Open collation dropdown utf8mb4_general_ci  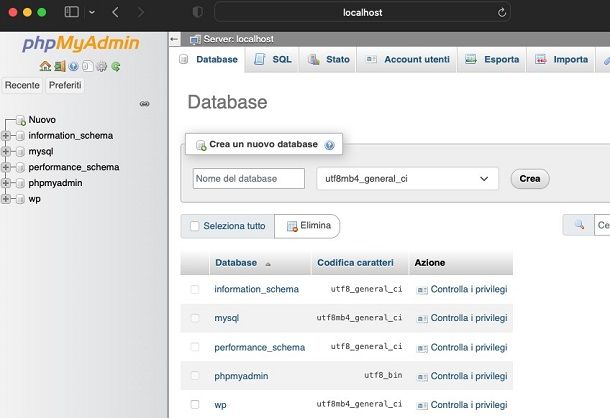coord(407,179)
